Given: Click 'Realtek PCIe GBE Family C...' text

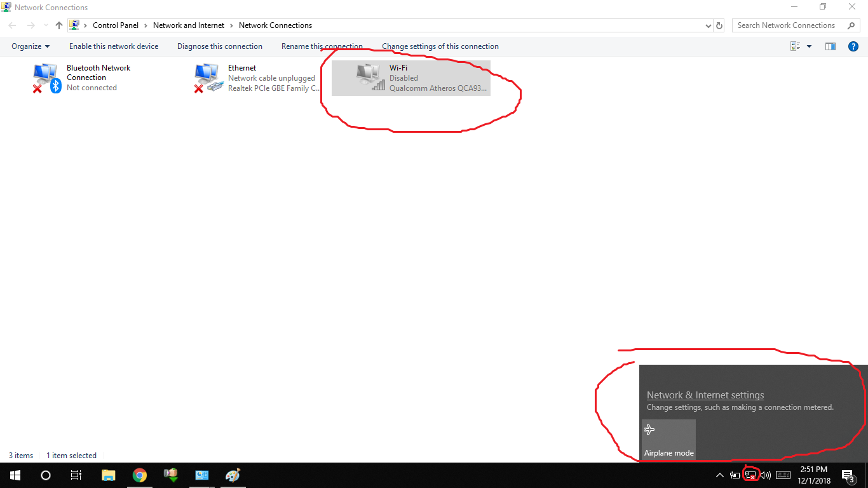Looking at the screenshot, I should point(273,88).
